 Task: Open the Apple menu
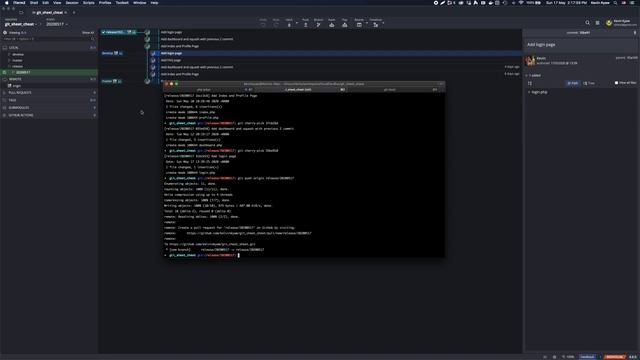tap(7, 2)
